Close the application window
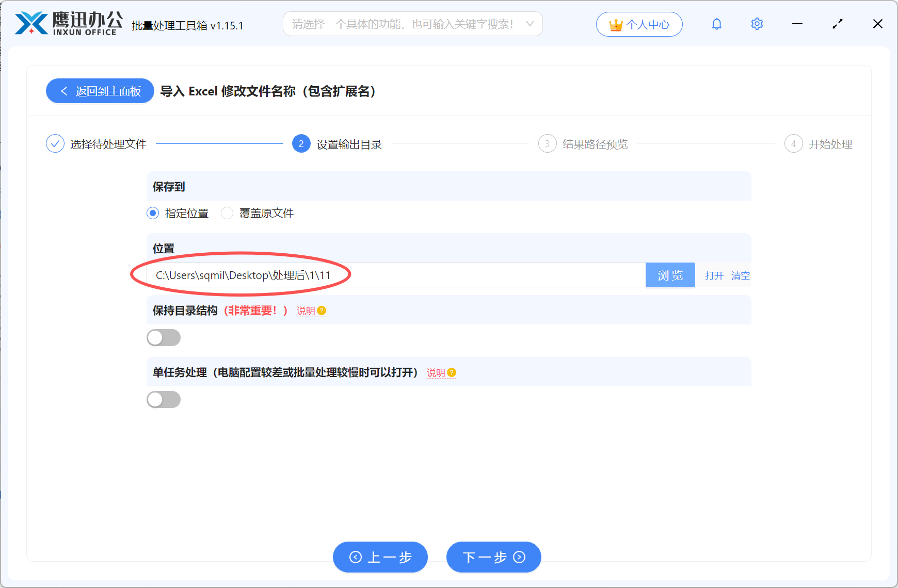The image size is (898, 588). coord(878,24)
